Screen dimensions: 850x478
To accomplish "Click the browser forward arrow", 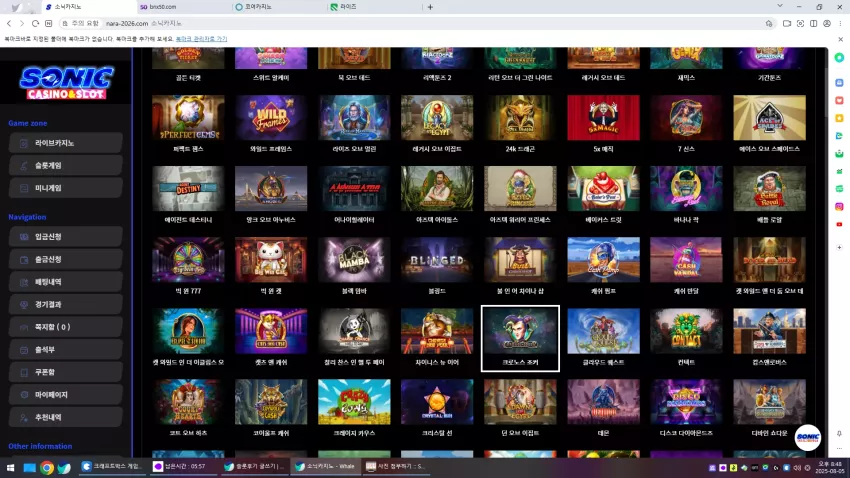I will (22, 23).
